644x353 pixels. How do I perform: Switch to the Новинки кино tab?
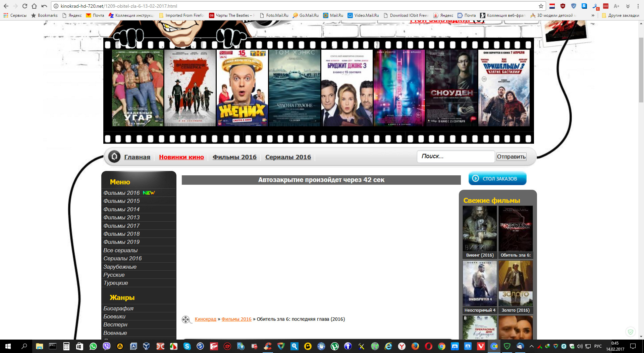tap(181, 157)
